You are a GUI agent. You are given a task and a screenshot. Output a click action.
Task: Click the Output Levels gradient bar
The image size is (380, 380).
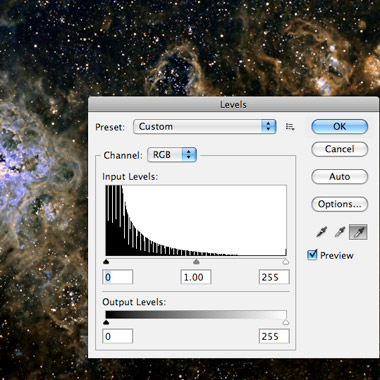(196, 315)
